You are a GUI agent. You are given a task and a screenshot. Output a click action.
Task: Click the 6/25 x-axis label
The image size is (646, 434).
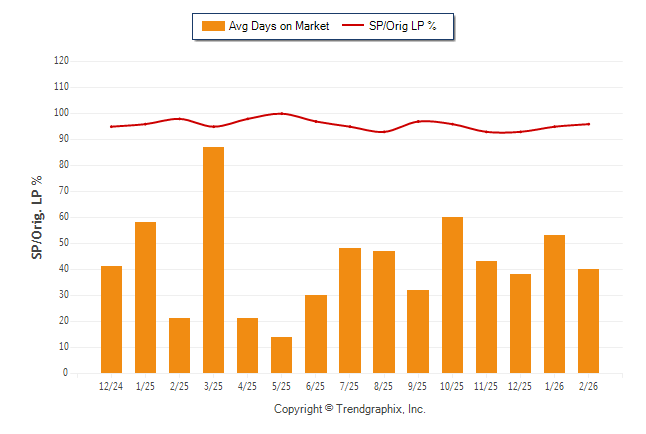[316, 386]
